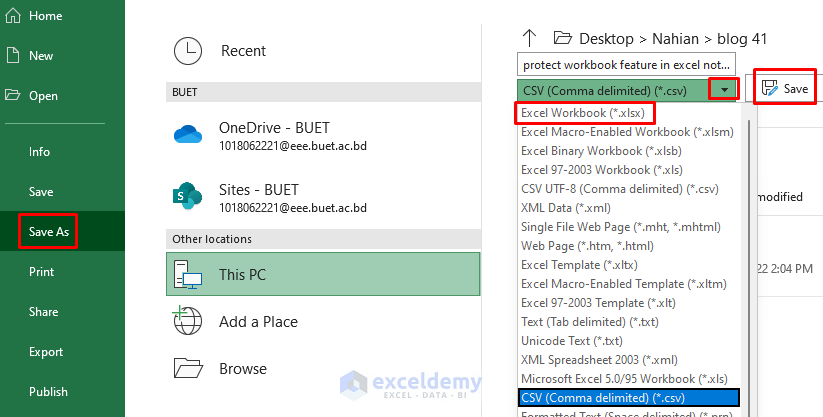The width and height of the screenshot is (823, 417).
Task: Select XML Spreadsheet 2003 (*.xml)
Action: 599,360
